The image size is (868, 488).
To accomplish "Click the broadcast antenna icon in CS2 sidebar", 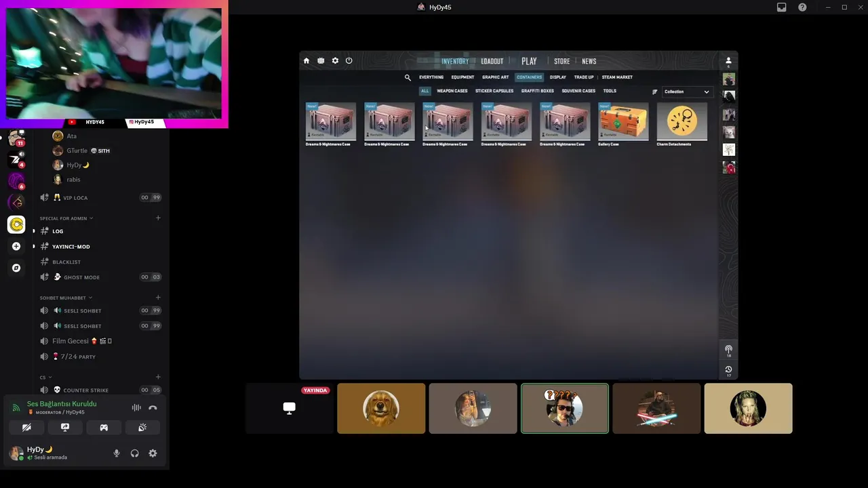I will [728, 349].
